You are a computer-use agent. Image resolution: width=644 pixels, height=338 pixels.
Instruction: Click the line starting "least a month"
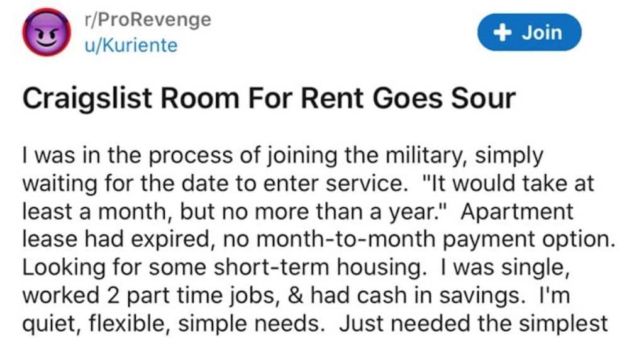point(297,211)
